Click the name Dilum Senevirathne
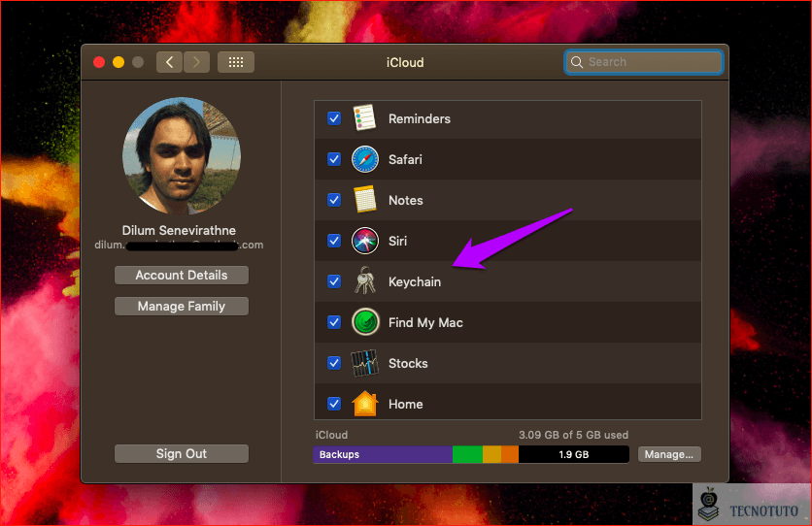 coord(179,230)
